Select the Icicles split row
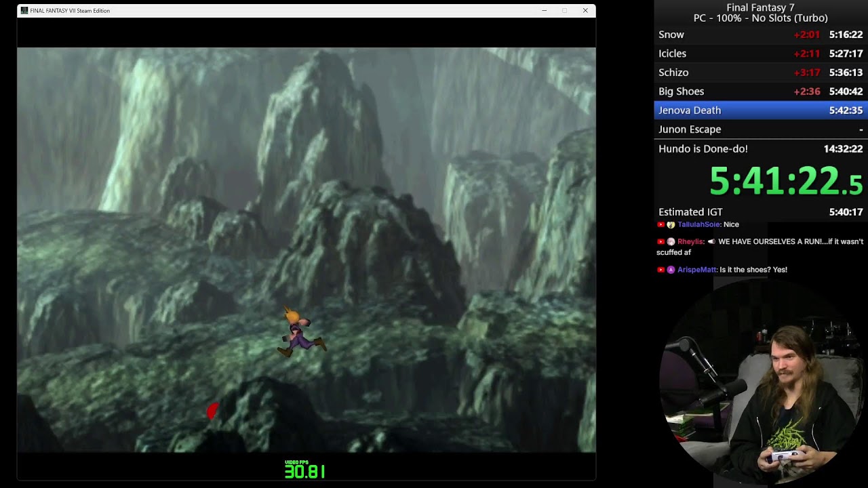Screen dimensions: 868x488 (x=761, y=54)
